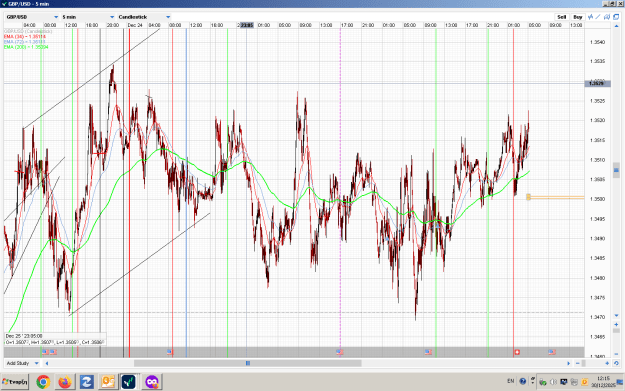
Task: Click the last US flag event marker on right
Action: (552, 352)
